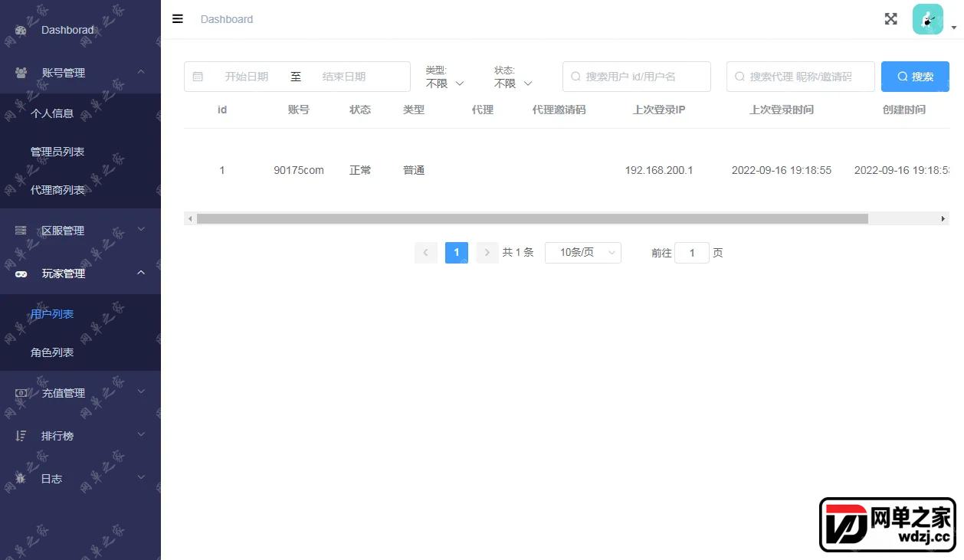Select 用户列表 submenu item
The height and width of the screenshot is (560, 964).
point(80,314)
